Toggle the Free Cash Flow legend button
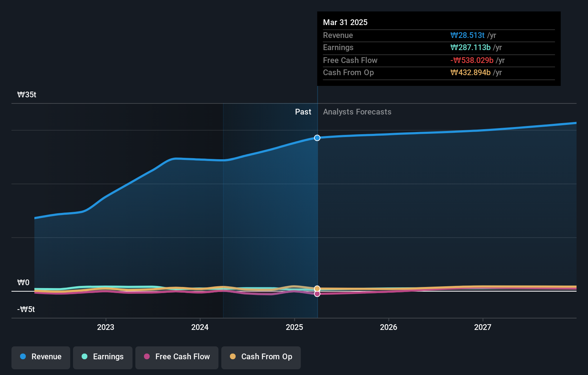This screenshot has width=588, height=375. 177,357
